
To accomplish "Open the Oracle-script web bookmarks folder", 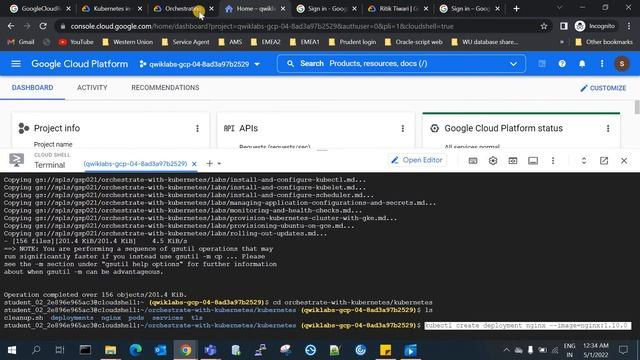I will click(414, 42).
